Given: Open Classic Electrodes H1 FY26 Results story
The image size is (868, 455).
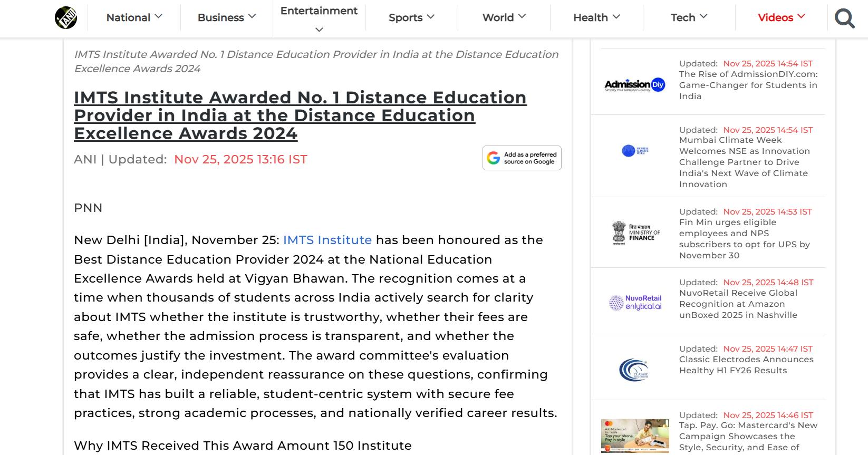Looking at the screenshot, I should point(746,365).
